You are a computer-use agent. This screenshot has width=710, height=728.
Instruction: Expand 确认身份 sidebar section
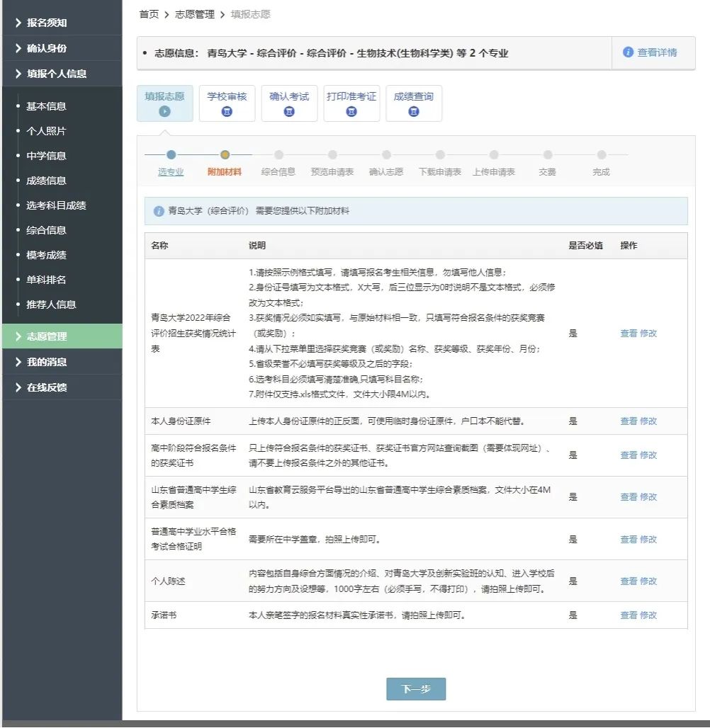(x=47, y=48)
